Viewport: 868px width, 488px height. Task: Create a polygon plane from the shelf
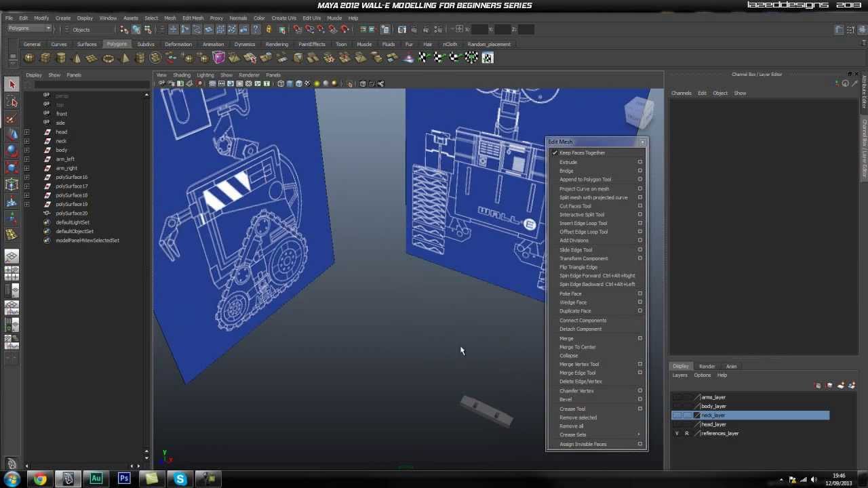(x=92, y=58)
